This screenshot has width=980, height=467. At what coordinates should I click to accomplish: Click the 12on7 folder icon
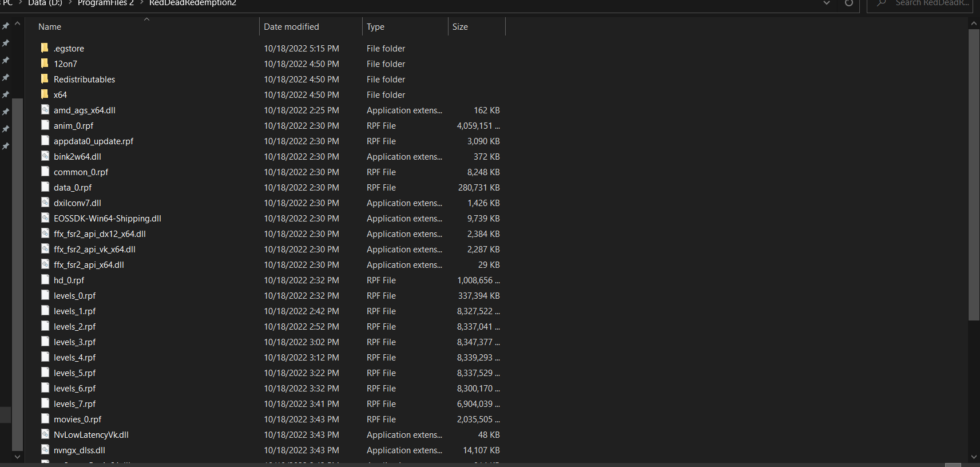coord(45,64)
